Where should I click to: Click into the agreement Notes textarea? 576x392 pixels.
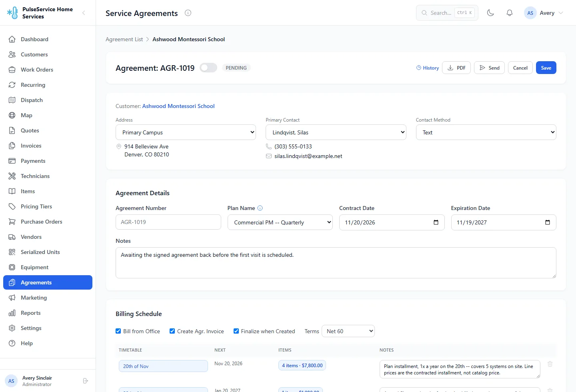click(x=336, y=263)
